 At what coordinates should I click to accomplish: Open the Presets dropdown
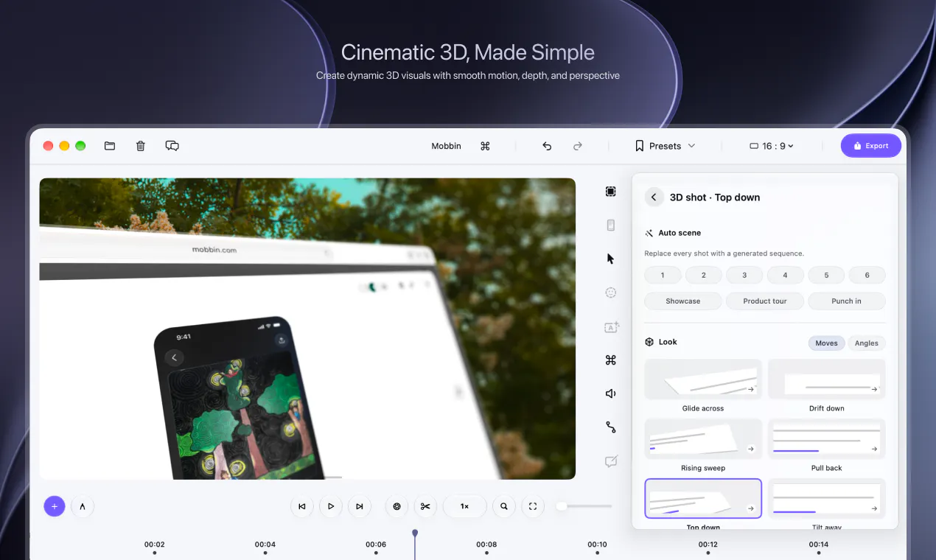tap(665, 146)
